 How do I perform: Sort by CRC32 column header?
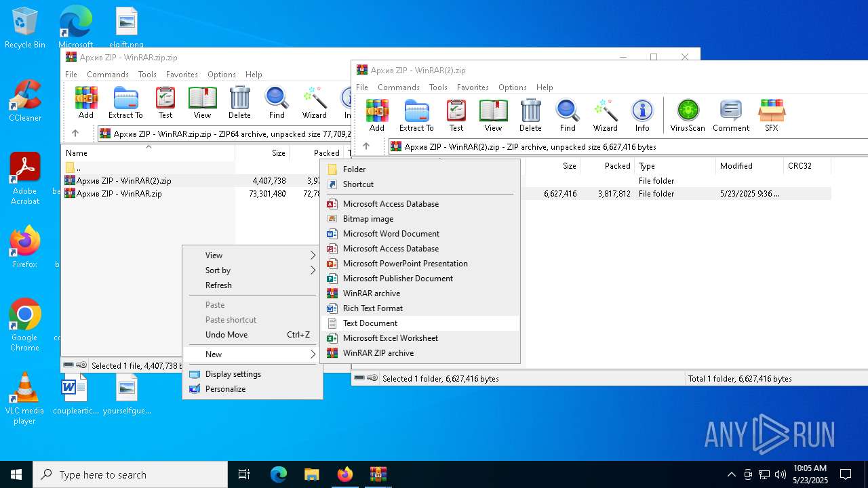(806, 166)
